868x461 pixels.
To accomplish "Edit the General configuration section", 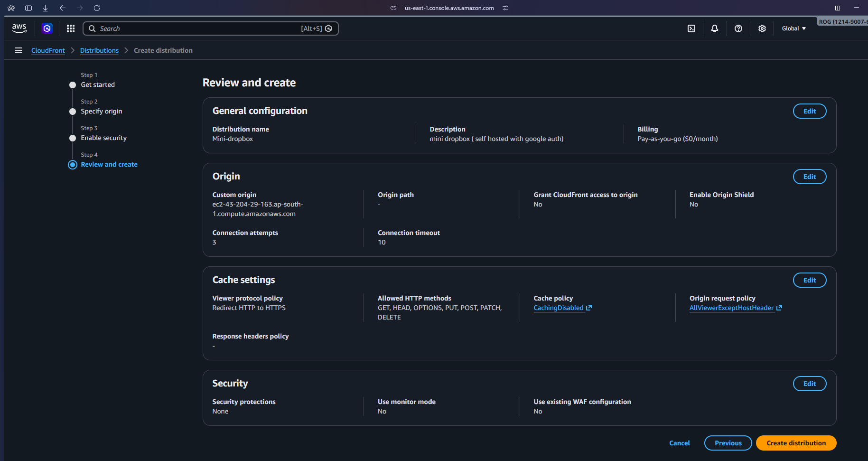I will pos(809,111).
